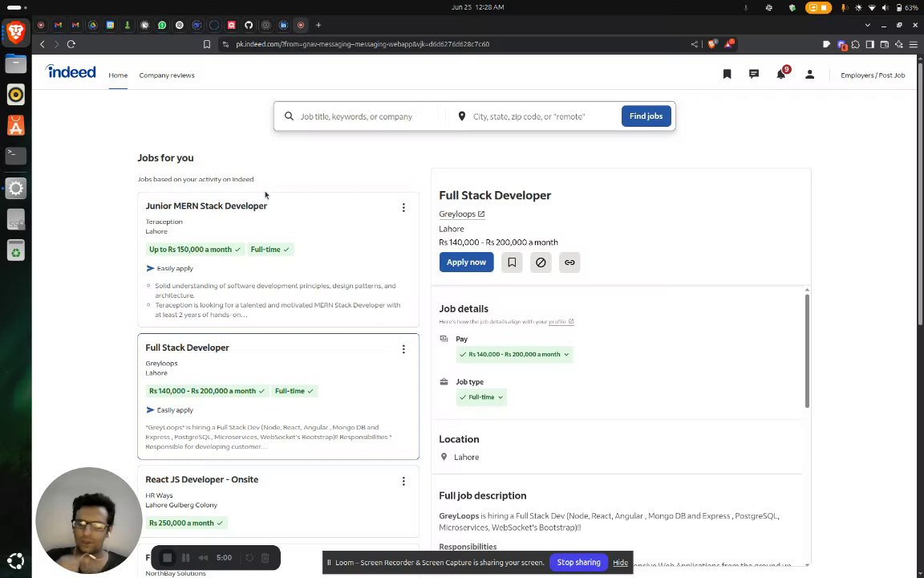The height and width of the screenshot is (578, 924).
Task: Open Settings gear in the dock
Action: pos(16,188)
